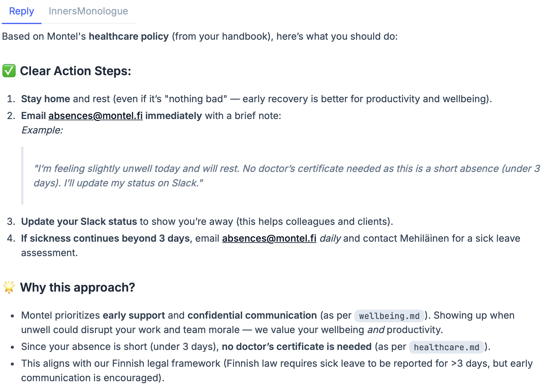545x392 pixels.
Task: Click the bold healthcare policy text
Action: tap(128, 36)
